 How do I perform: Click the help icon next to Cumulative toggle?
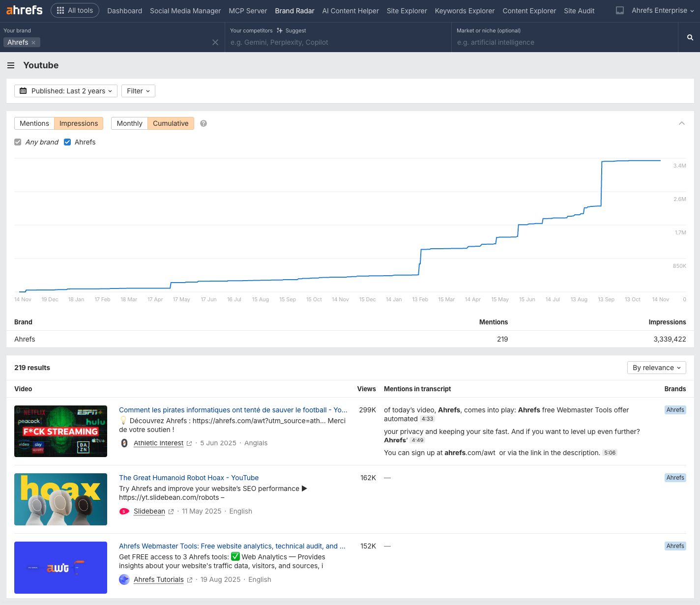(203, 123)
